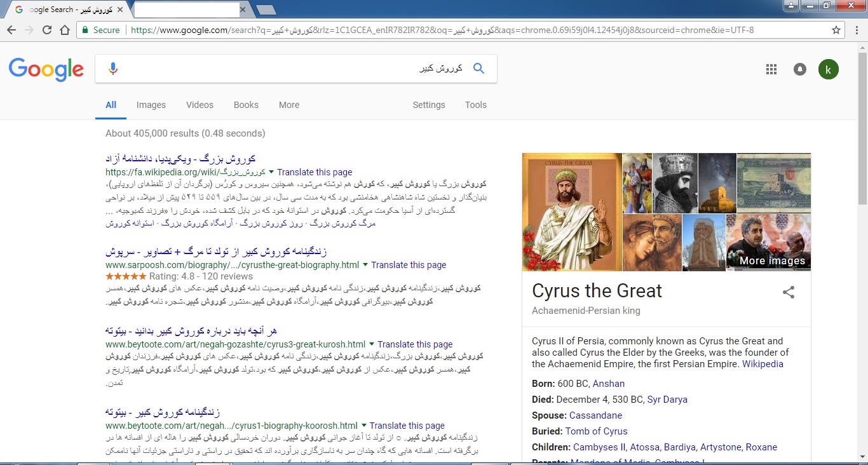Open the browser home page icon
Image resolution: width=868 pixels, height=465 pixels.
pyautogui.click(x=65, y=30)
